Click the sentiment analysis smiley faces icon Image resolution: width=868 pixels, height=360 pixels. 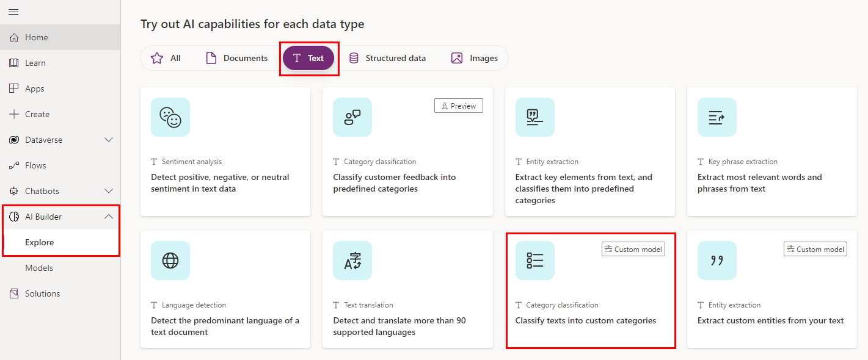click(x=170, y=117)
